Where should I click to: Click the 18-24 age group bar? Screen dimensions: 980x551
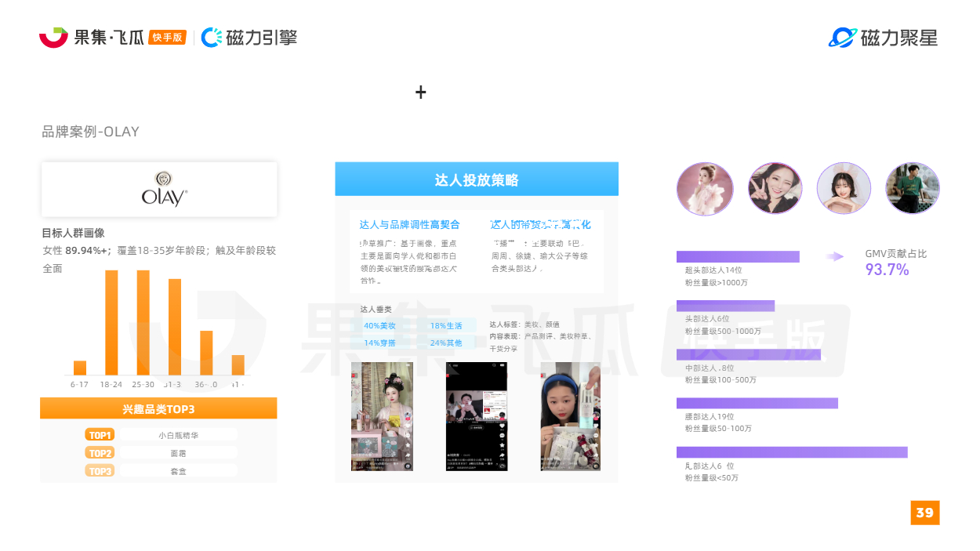tap(111, 323)
